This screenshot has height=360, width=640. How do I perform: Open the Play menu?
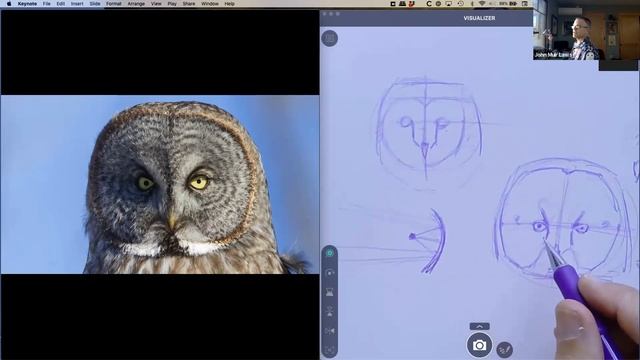(172, 4)
